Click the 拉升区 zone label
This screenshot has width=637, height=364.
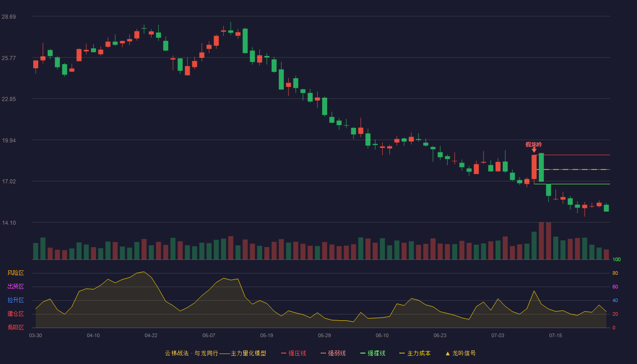[x=15, y=300]
